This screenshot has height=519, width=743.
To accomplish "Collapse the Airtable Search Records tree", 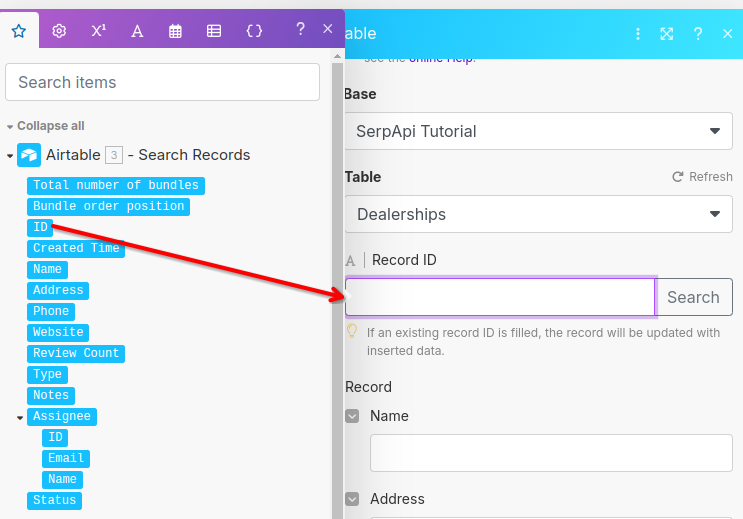I will (x=9, y=155).
